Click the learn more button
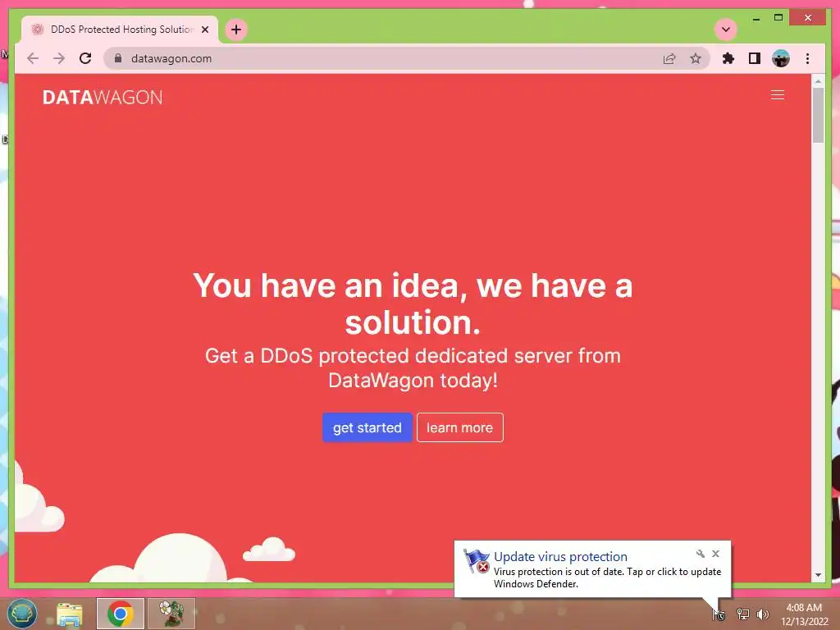The width and height of the screenshot is (840, 630). (x=459, y=427)
